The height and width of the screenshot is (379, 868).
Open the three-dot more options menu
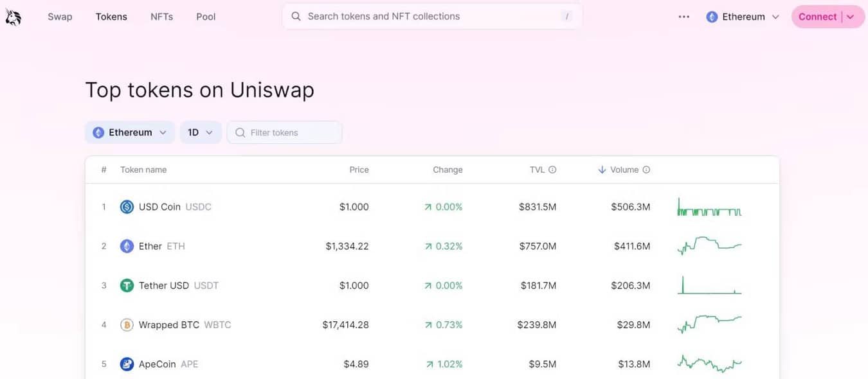click(x=683, y=16)
